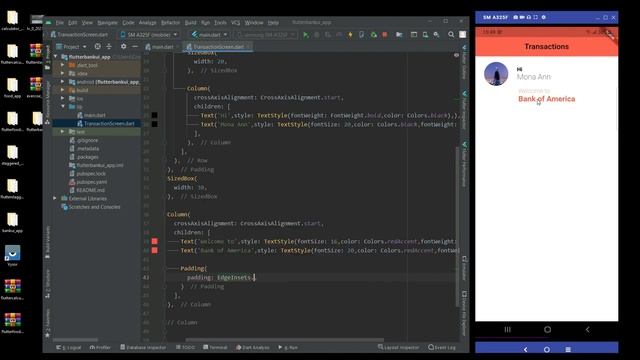Select README.md in project tree
640x360 pixels.
pos(90,190)
